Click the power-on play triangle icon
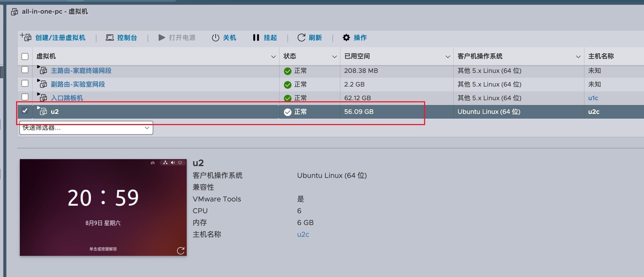Image resolution: width=644 pixels, height=277 pixels. tap(162, 38)
